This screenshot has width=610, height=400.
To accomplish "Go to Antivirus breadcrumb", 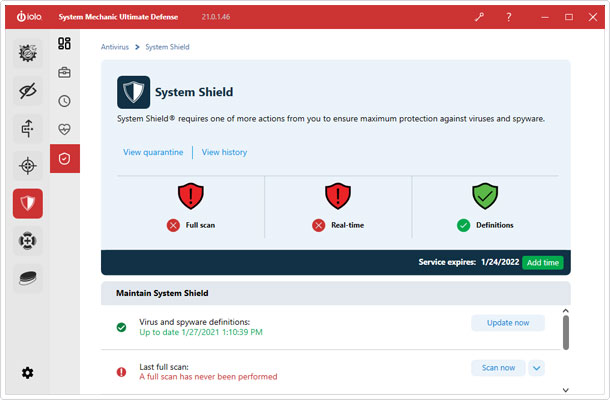I will 115,47.
